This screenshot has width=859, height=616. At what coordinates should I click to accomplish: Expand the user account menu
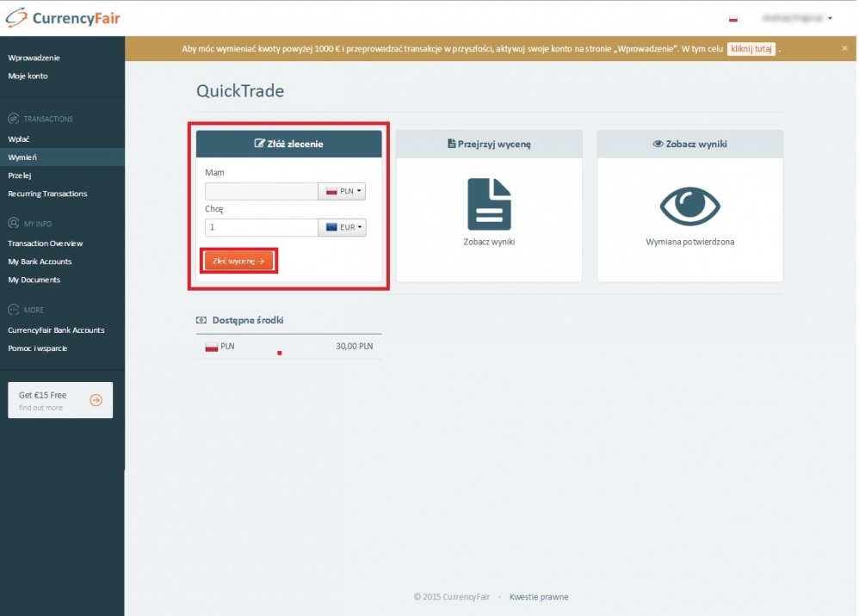796,18
